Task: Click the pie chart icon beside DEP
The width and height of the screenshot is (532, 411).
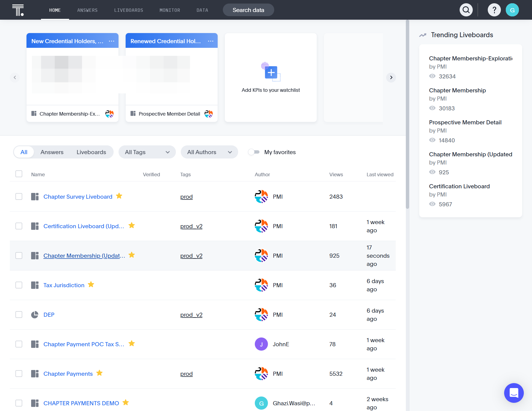Action: coord(35,315)
